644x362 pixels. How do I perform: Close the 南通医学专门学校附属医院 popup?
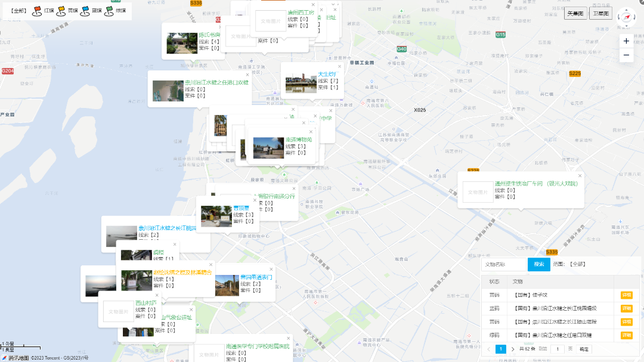289,339
